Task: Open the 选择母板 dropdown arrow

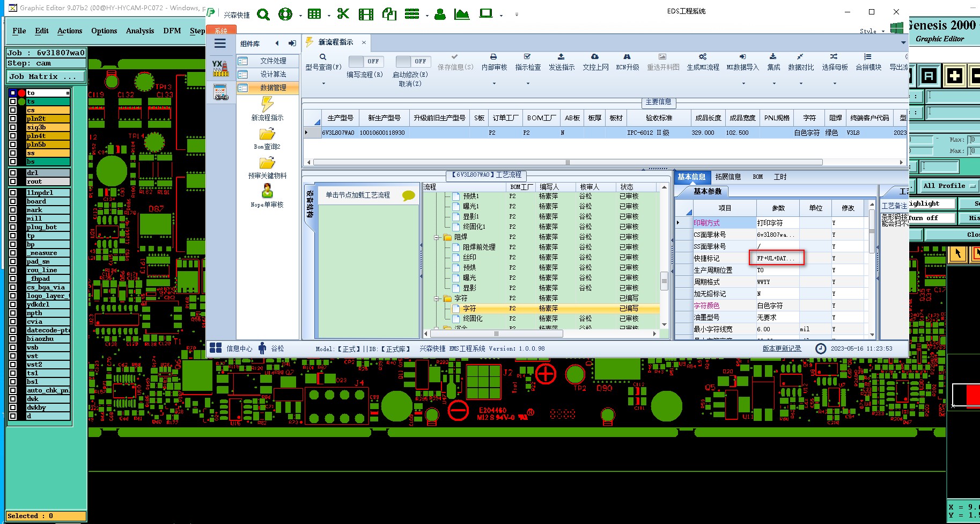Action: tap(835, 83)
